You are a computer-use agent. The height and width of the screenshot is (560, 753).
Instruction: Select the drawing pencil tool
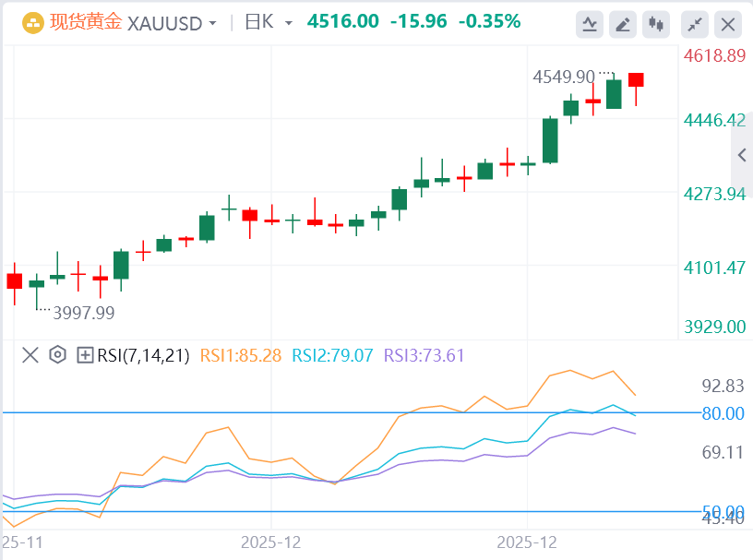pos(624,23)
